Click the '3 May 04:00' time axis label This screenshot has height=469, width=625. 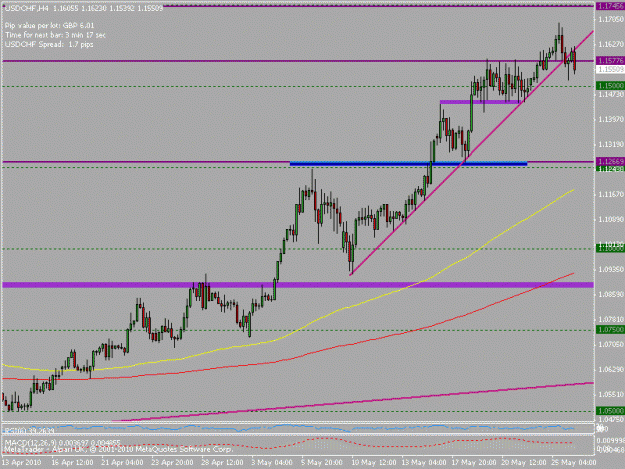[x=272, y=462]
